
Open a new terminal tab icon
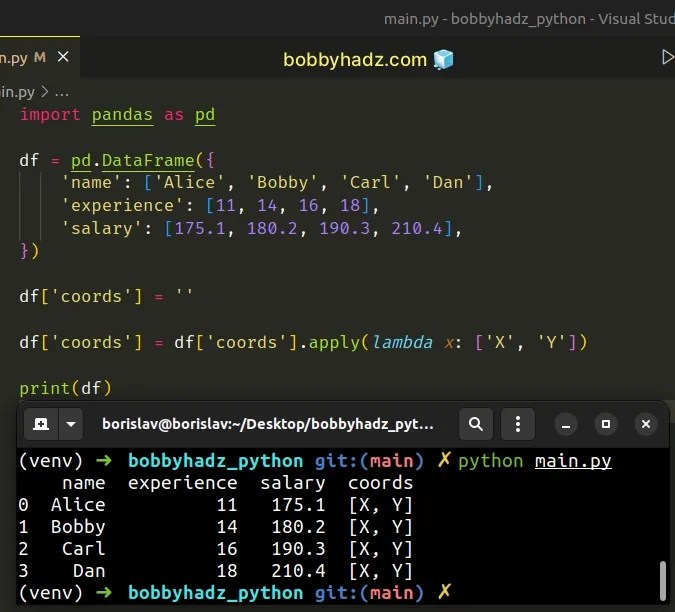click(x=41, y=424)
